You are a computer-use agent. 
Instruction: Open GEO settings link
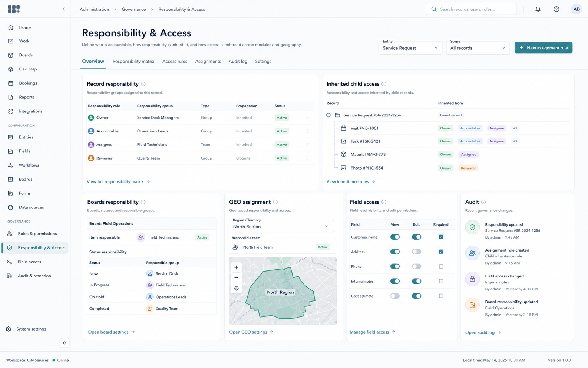251,332
